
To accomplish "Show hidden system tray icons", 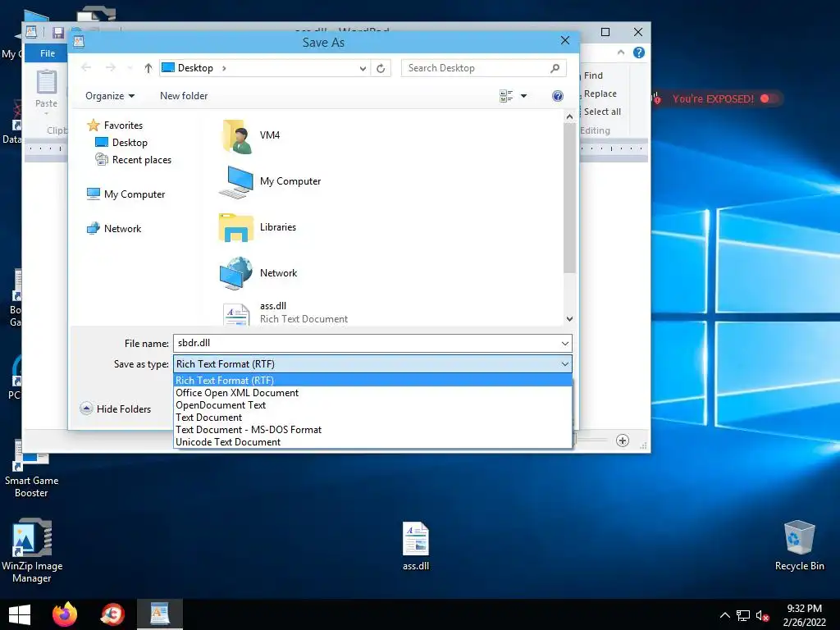I will click(724, 615).
